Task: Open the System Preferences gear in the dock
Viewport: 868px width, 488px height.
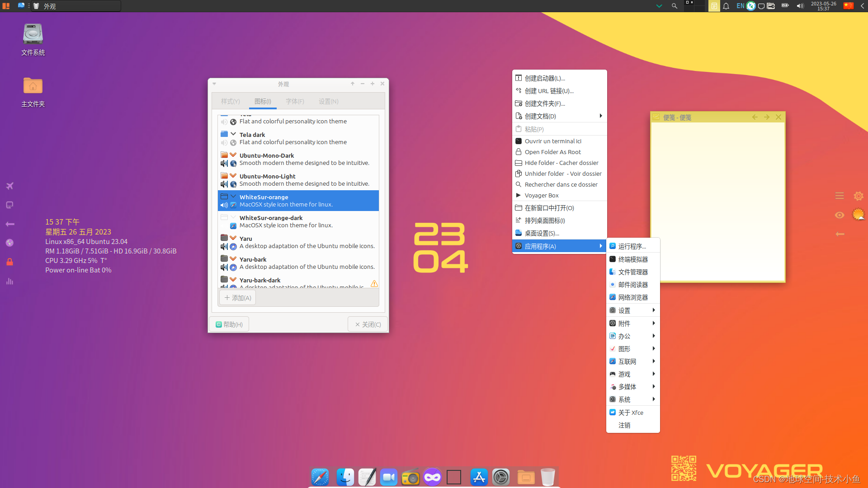Action: 501,477
